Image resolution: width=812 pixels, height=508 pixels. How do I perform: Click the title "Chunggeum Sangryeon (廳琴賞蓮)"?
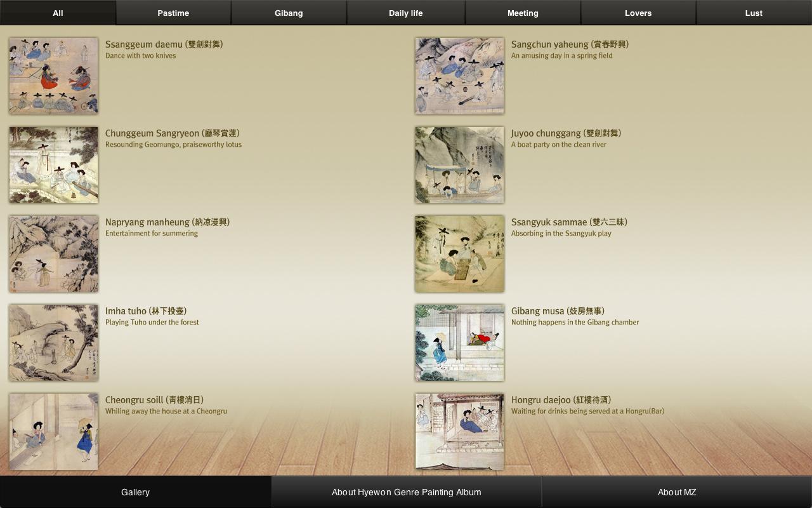point(173,133)
